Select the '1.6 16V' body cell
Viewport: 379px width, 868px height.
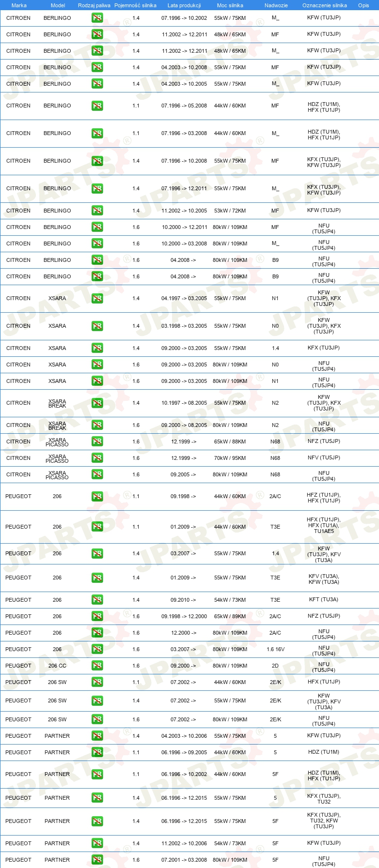tap(275, 649)
